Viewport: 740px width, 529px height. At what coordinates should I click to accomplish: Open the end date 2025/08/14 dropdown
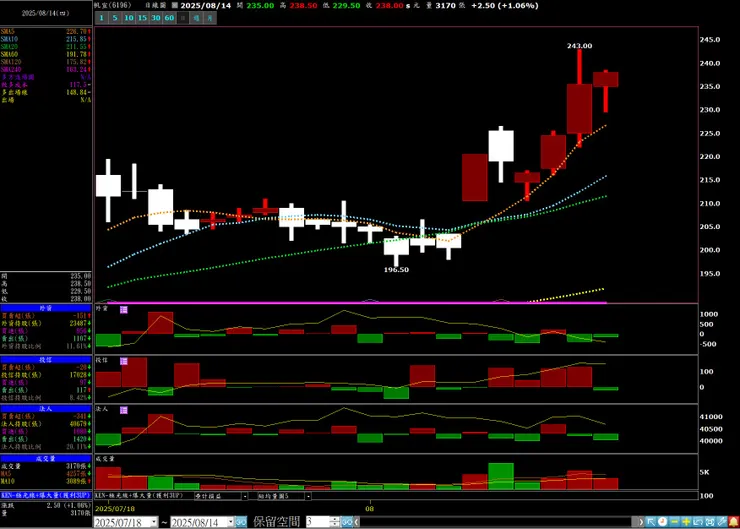click(230, 522)
